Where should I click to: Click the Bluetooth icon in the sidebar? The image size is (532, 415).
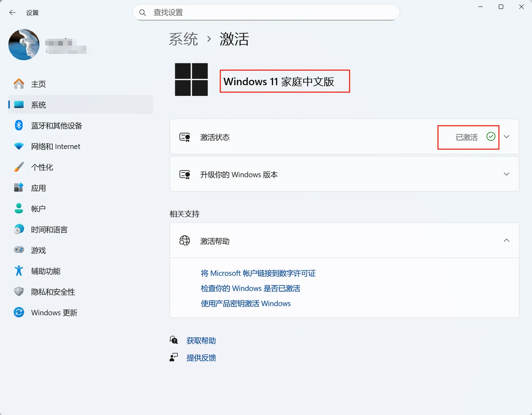[x=19, y=125]
